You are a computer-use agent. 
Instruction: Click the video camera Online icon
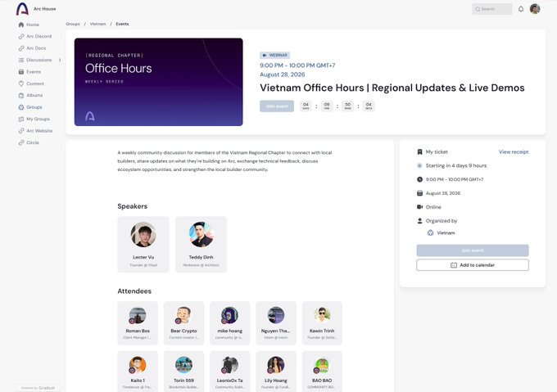(x=419, y=207)
